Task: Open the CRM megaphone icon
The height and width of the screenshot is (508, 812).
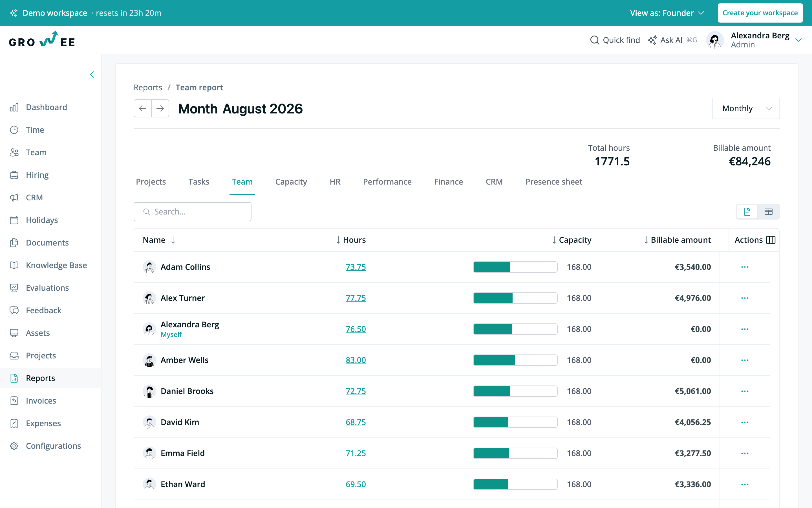Action: tap(14, 198)
